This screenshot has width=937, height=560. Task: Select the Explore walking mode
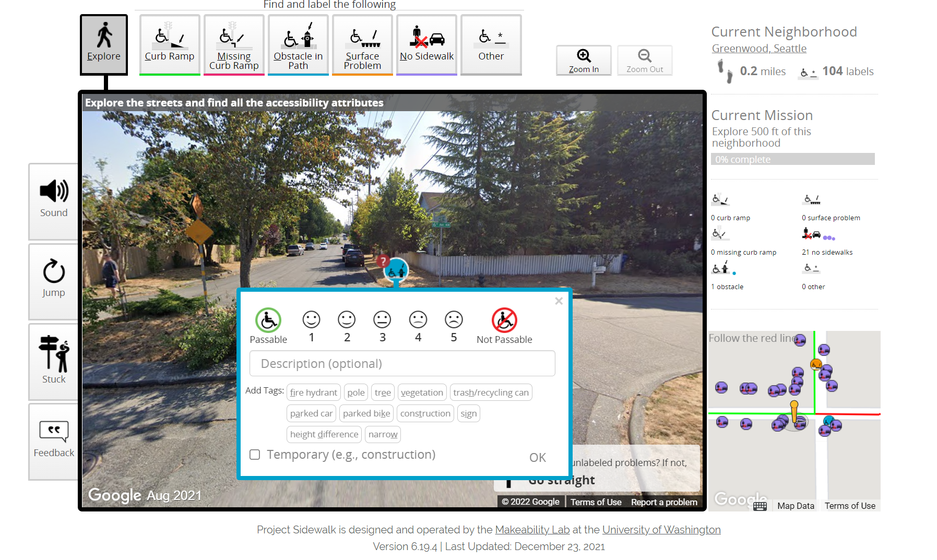(104, 44)
